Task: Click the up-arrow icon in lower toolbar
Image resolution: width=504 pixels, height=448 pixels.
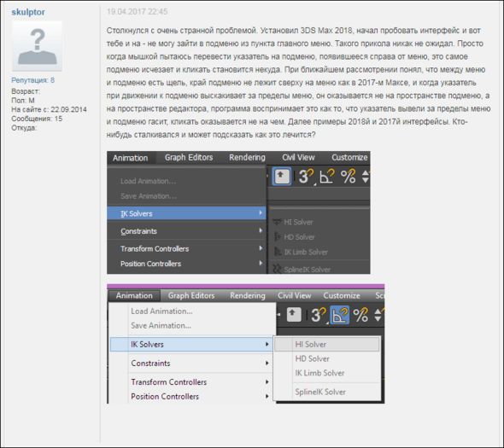Action: coord(294,314)
